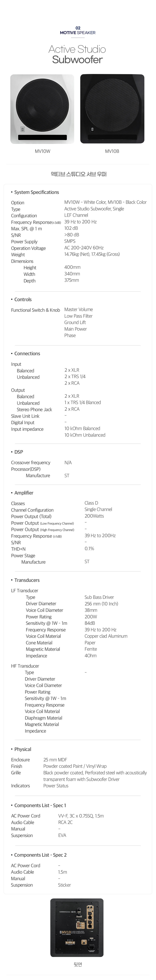Click the Korean subtitle 액티브 스튜디오 서브 우퍼
The height and width of the screenshot is (980, 156).
coord(79,175)
